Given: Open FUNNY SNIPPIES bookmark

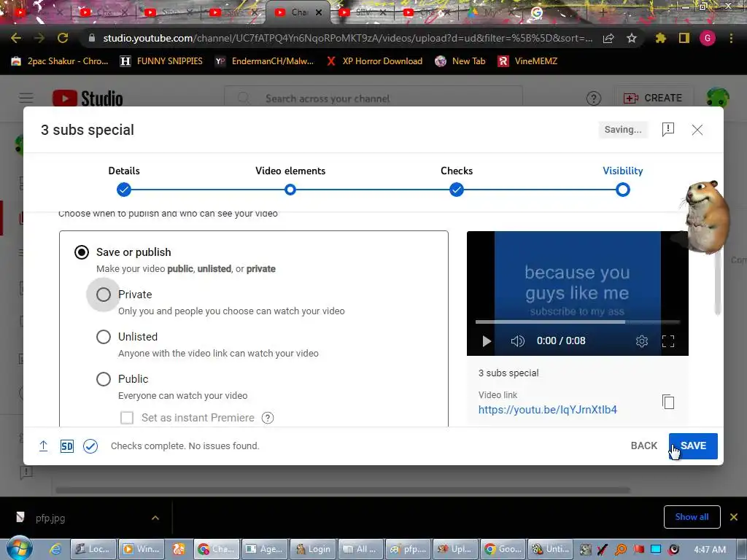Looking at the screenshot, I should coord(161,61).
